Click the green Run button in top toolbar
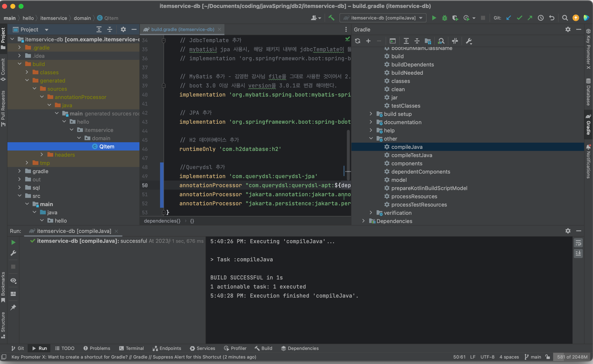The image size is (593, 364). [x=434, y=18]
